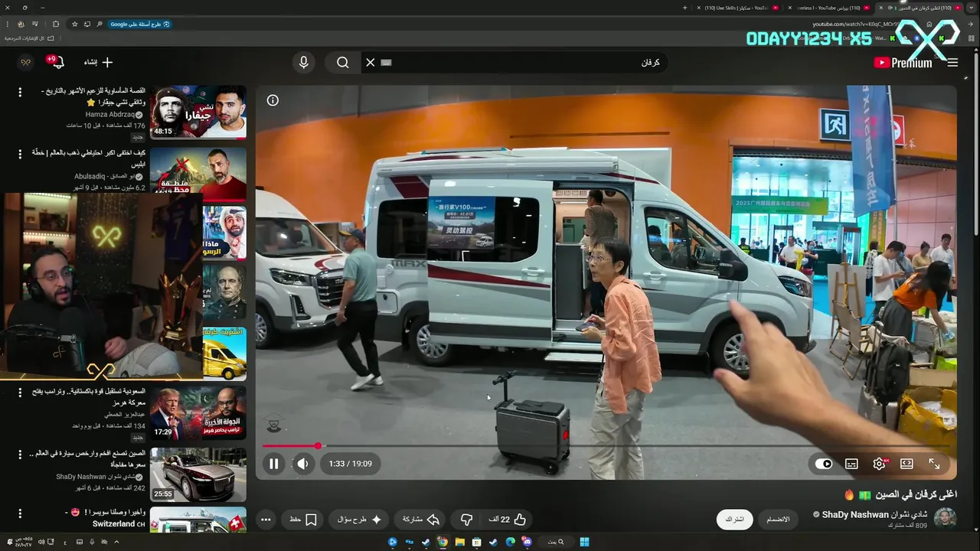Screen dimensions: 980x551
Task: Click the Subscribe (اشتراك) button
Action: pyautogui.click(x=734, y=520)
